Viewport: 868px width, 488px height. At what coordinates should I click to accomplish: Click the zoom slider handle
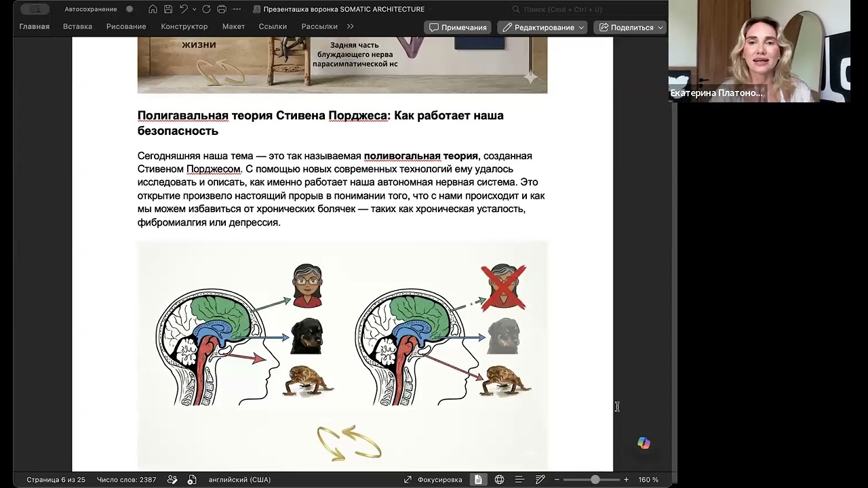595,479
